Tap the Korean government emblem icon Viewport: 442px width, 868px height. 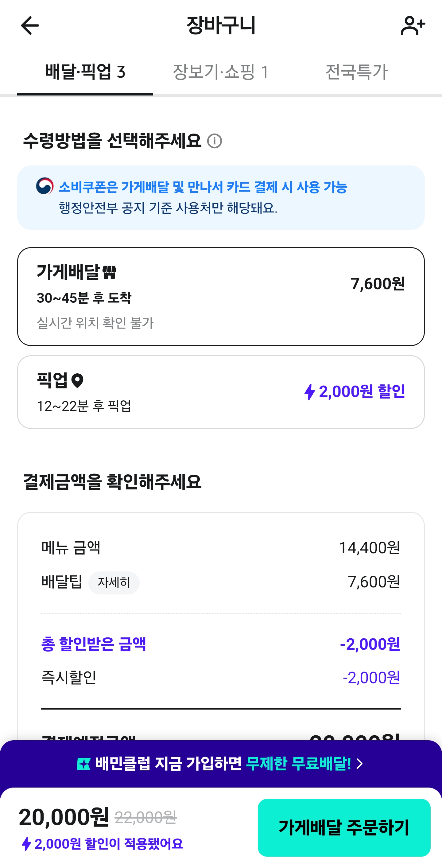[x=45, y=186]
